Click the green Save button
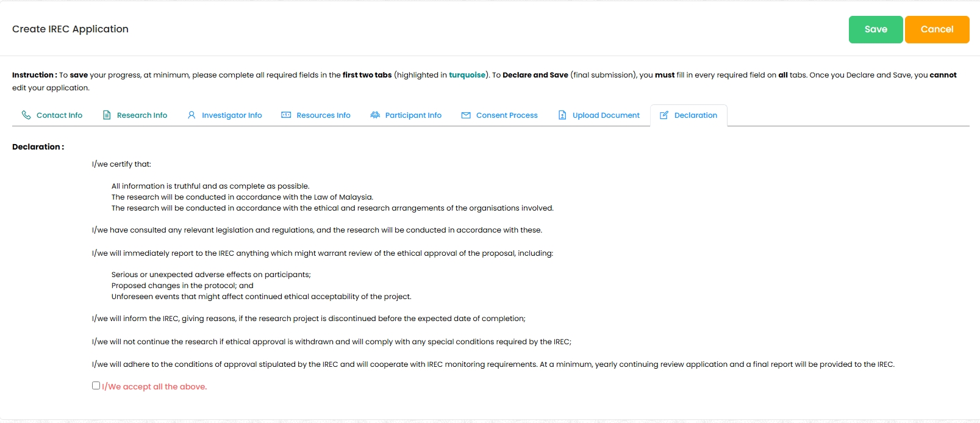 pyautogui.click(x=876, y=29)
